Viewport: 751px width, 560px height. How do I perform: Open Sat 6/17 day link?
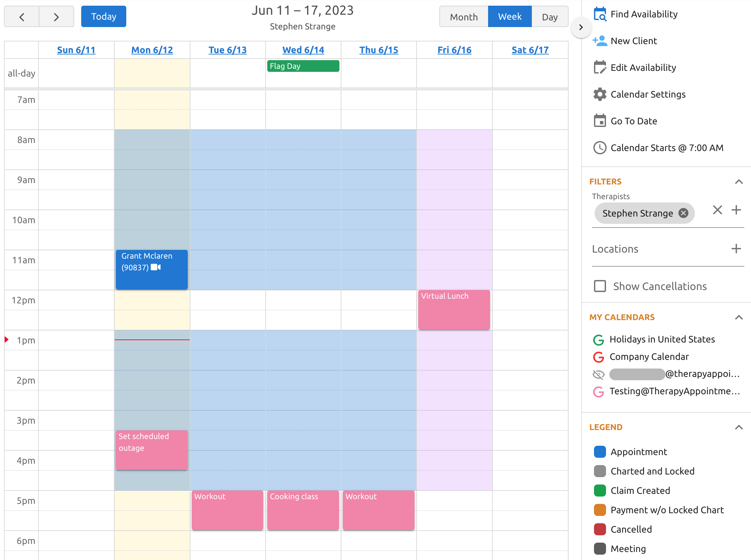[530, 50]
